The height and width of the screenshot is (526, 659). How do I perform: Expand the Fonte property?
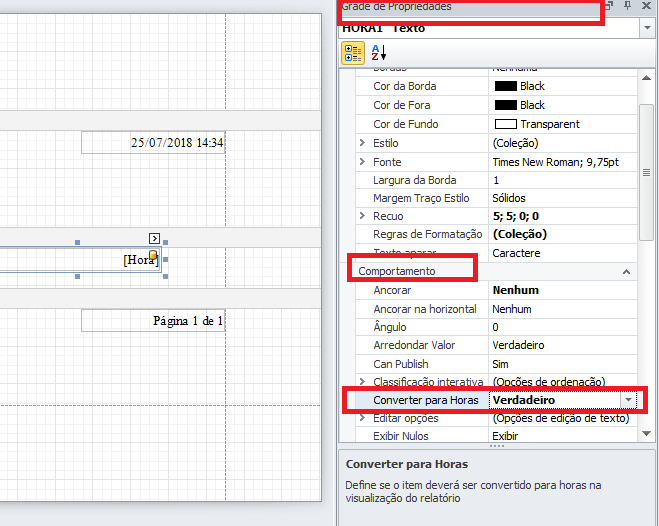[x=362, y=161]
